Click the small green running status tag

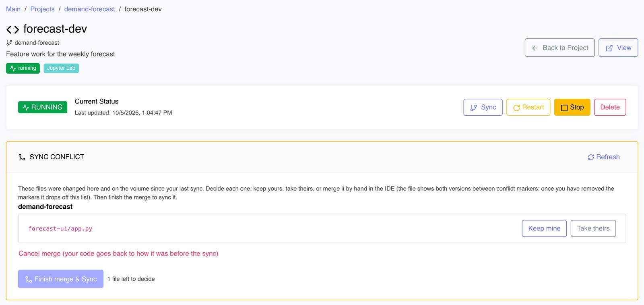point(23,68)
